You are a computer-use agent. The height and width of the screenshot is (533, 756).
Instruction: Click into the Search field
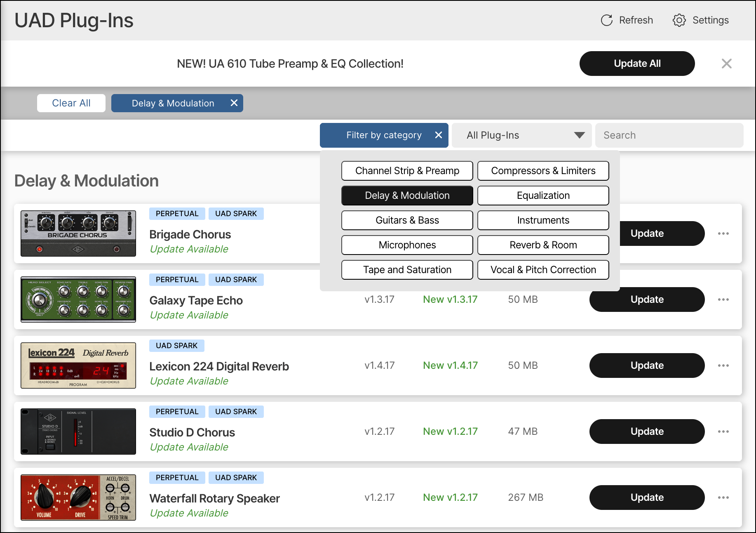(x=669, y=135)
